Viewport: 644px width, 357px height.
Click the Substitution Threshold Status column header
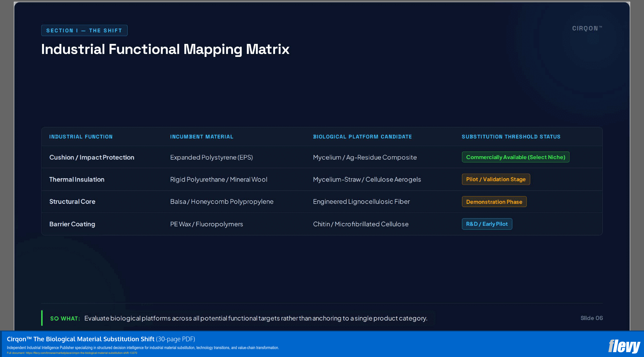coord(511,137)
